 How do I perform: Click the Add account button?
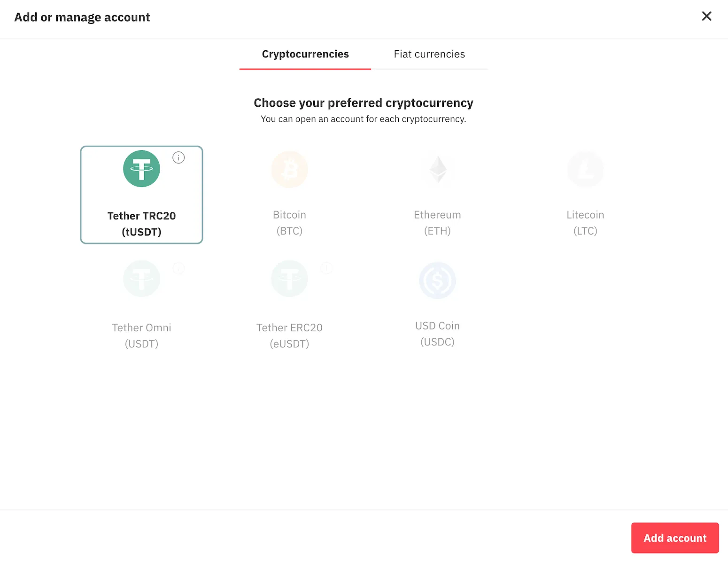coord(675,538)
